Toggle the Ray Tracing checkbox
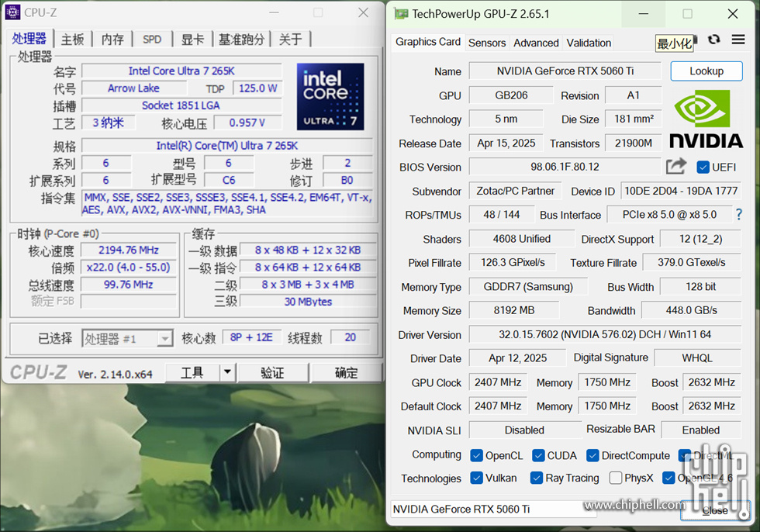Viewport: 760px width, 532px height. pos(536,478)
